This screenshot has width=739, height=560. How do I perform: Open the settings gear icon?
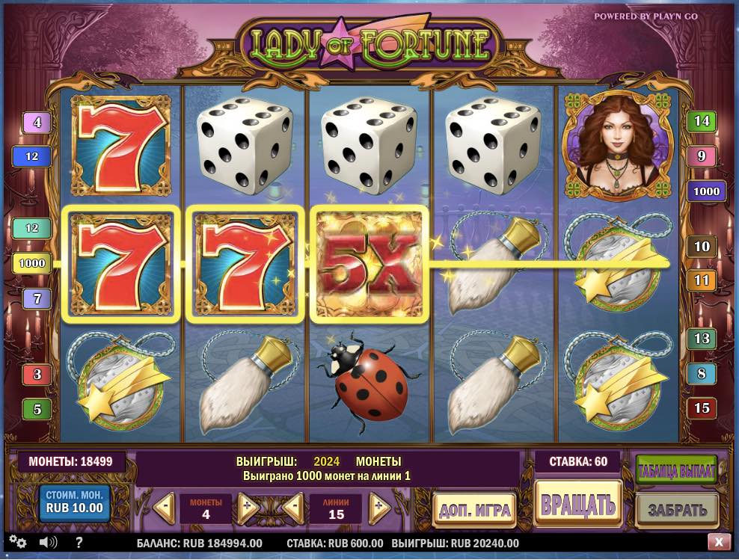click(18, 541)
